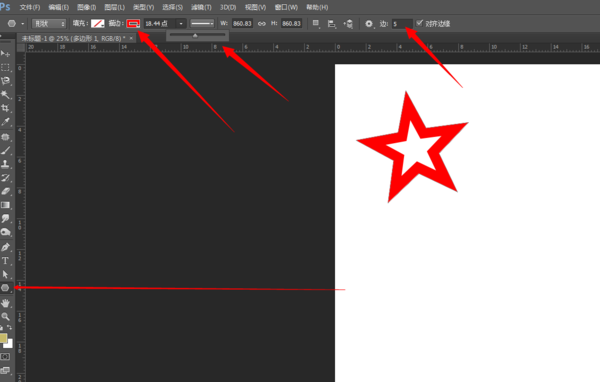600x382 pixels.
Task: Open the stroke line style dropdown
Action: tap(202, 24)
